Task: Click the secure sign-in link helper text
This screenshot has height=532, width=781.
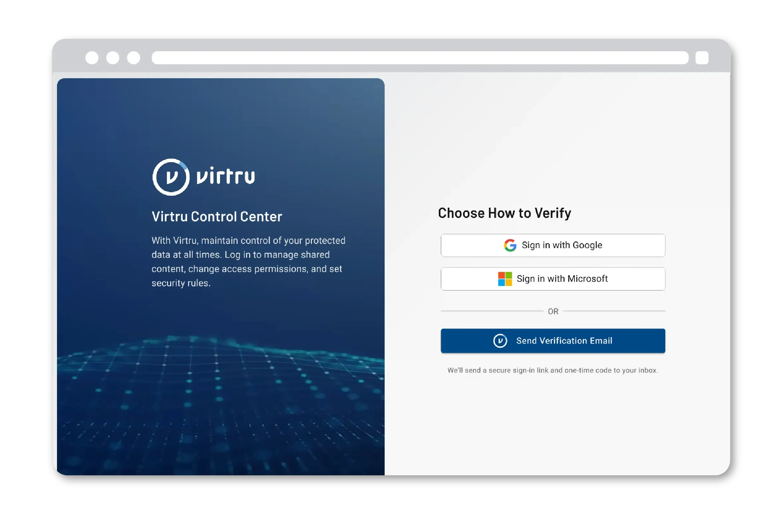Action: point(553,370)
